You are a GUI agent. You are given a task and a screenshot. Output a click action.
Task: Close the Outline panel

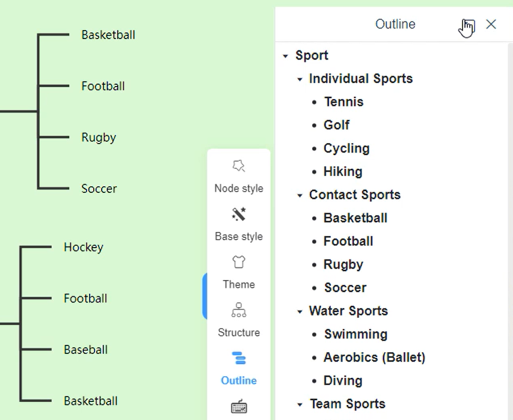coord(491,24)
